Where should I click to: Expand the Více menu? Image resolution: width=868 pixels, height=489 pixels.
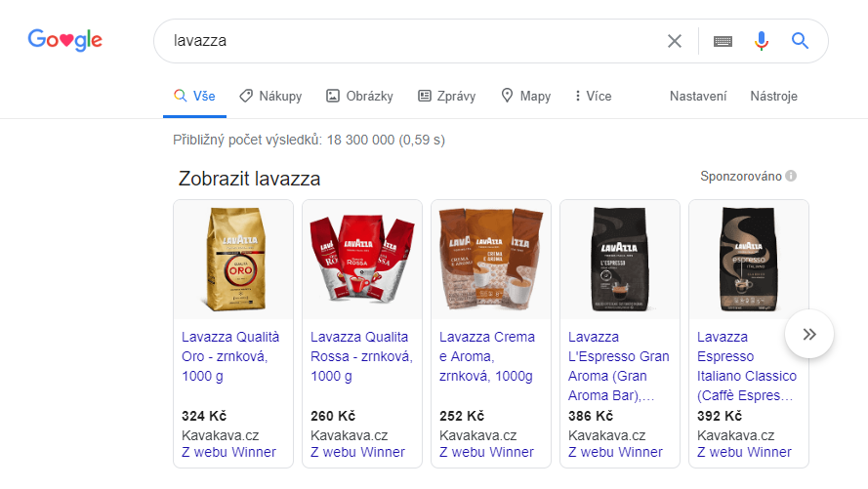[593, 97]
